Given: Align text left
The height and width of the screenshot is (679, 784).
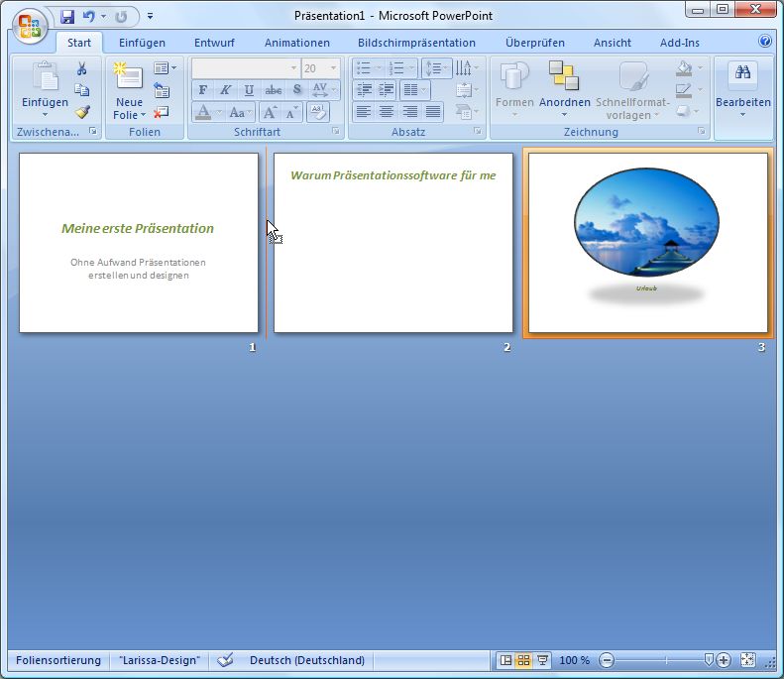Looking at the screenshot, I should [x=364, y=111].
